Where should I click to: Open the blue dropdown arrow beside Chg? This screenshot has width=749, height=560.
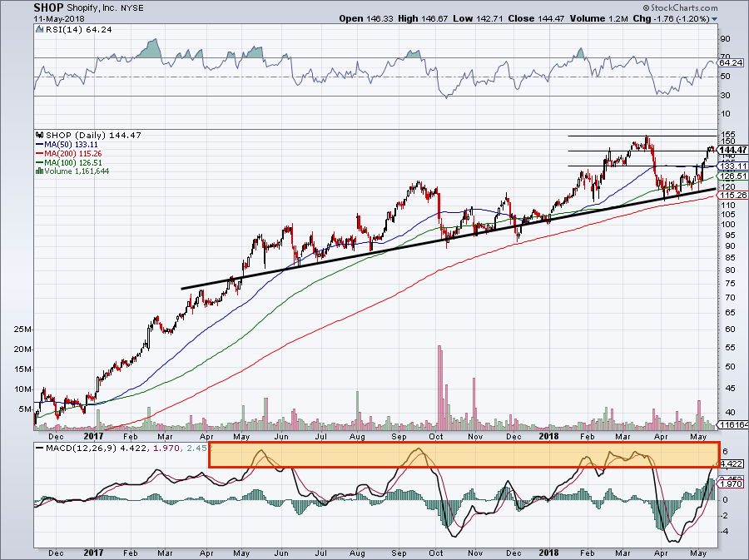click(x=715, y=19)
